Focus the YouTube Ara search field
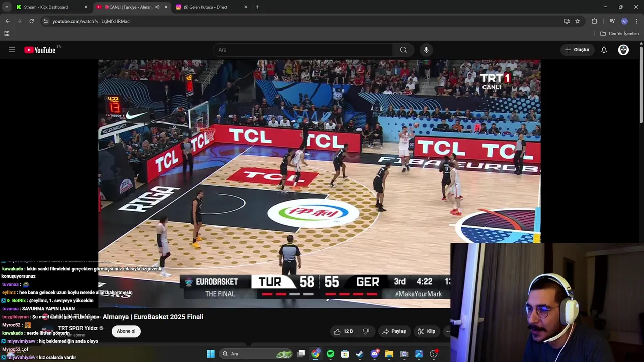Screen dimensions: 644x362 click(303, 50)
